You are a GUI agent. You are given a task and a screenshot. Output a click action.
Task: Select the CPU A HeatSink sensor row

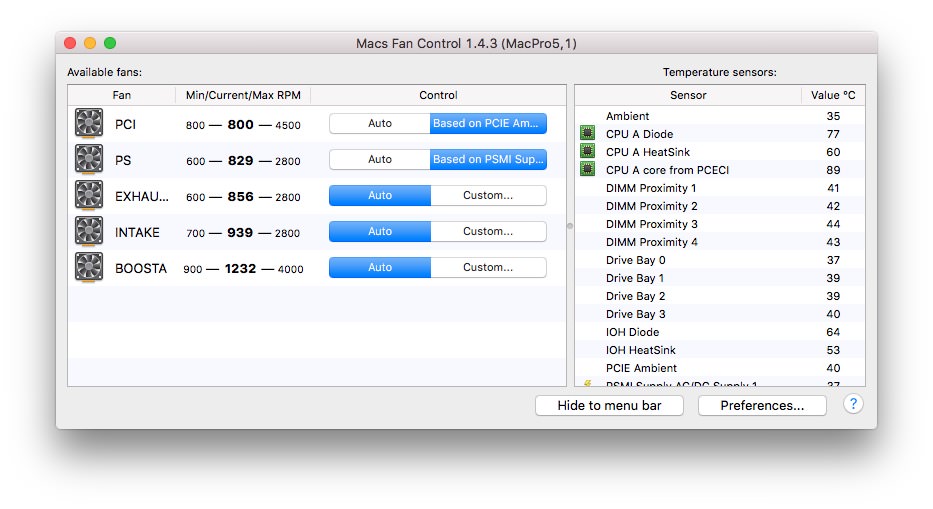tap(720, 152)
